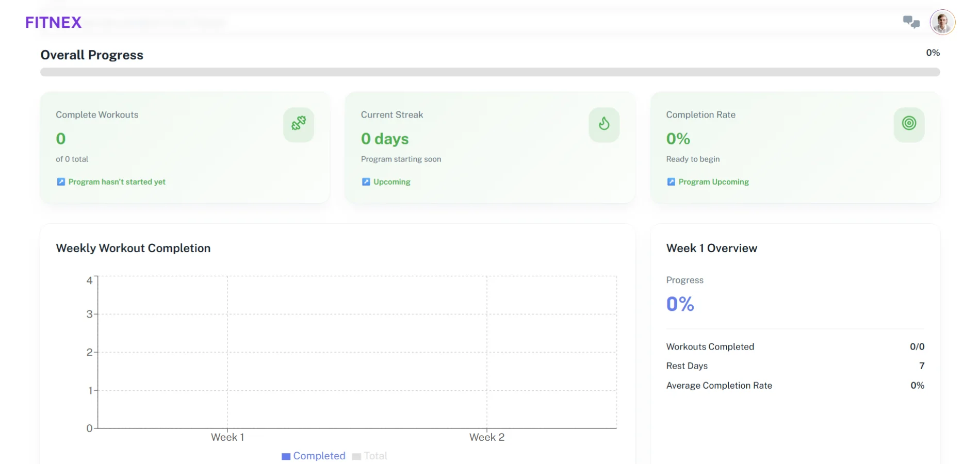Click the Workouts Completed row
980x464 pixels.
click(795, 347)
